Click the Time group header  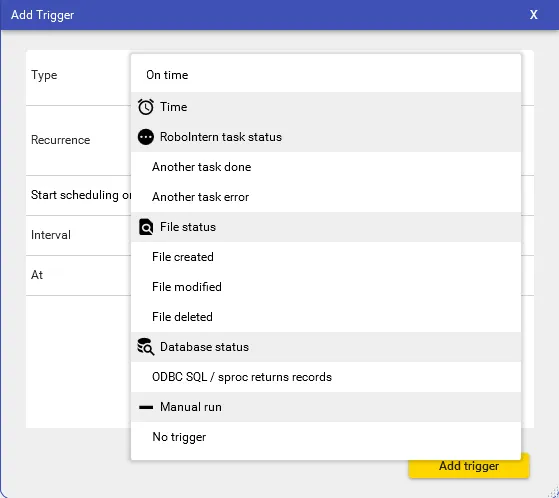(326, 107)
